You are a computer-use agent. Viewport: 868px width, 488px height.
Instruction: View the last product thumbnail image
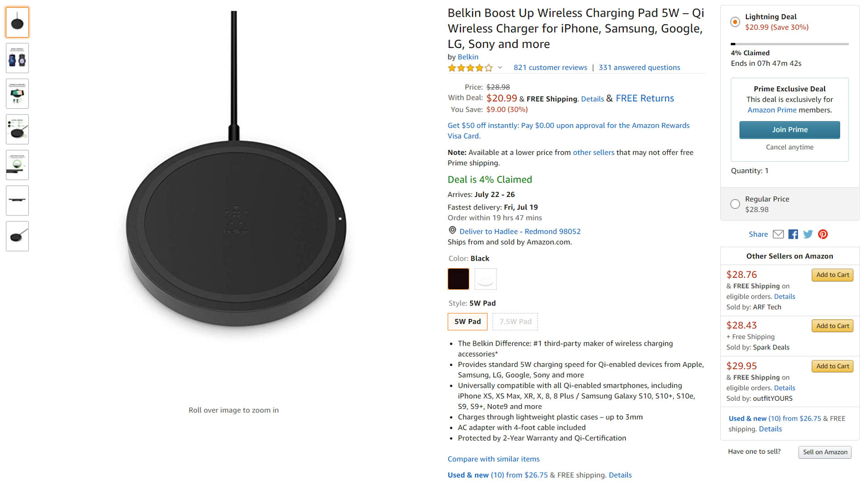point(17,236)
